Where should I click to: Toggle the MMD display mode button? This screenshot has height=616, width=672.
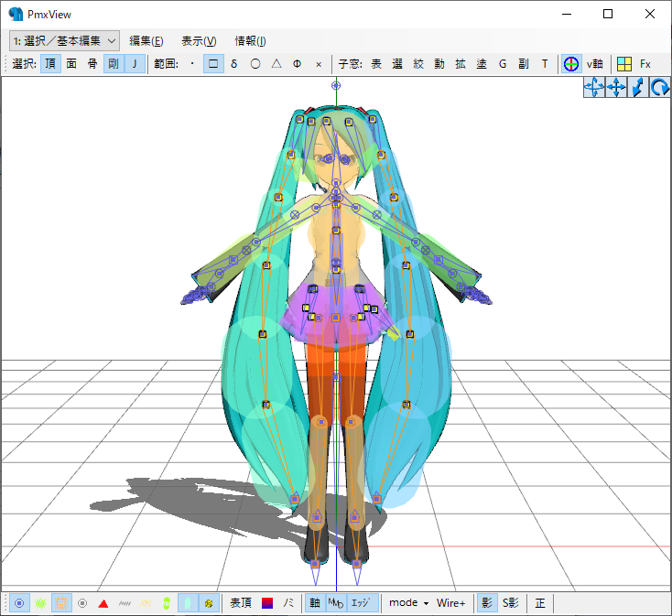point(336,603)
